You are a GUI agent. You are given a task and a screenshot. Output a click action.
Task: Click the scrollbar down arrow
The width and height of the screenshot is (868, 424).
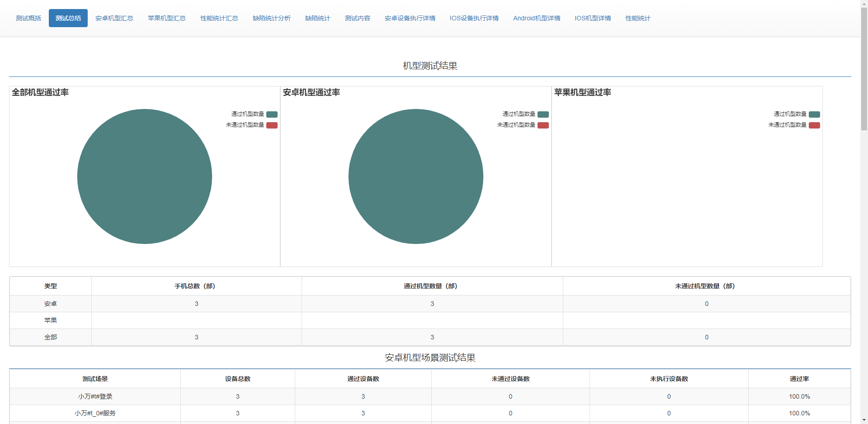(864, 420)
